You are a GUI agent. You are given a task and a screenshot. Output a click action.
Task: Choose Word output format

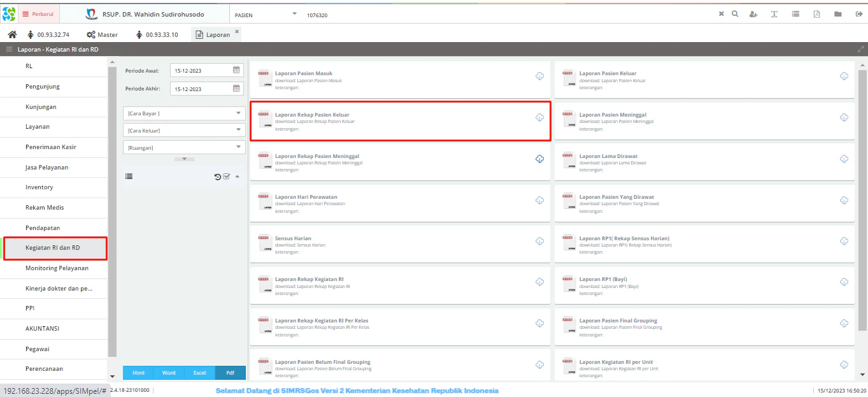(x=169, y=373)
